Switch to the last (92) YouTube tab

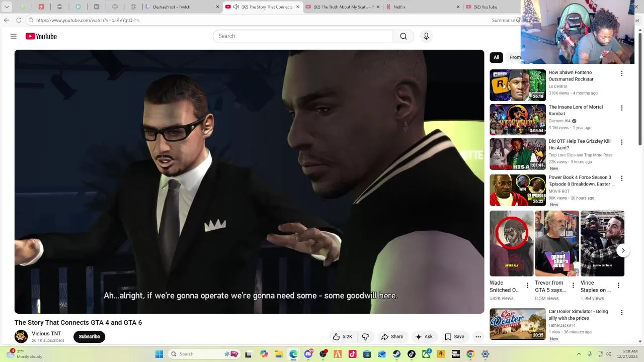[492, 7]
